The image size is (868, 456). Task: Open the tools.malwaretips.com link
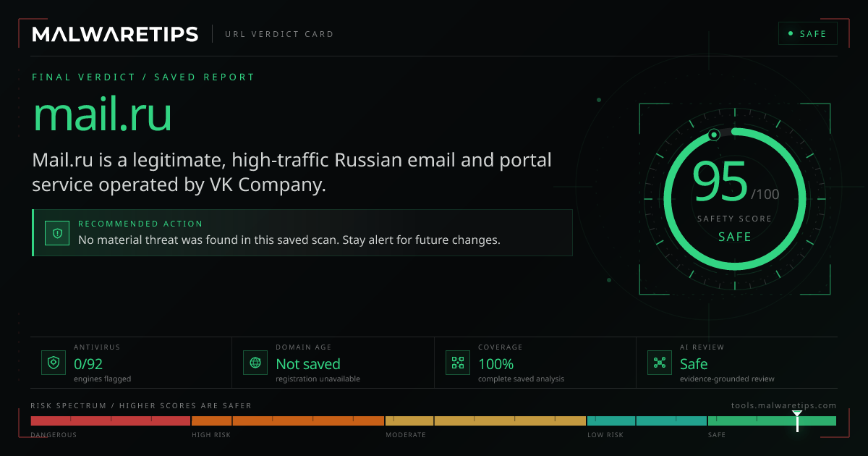[x=784, y=406]
